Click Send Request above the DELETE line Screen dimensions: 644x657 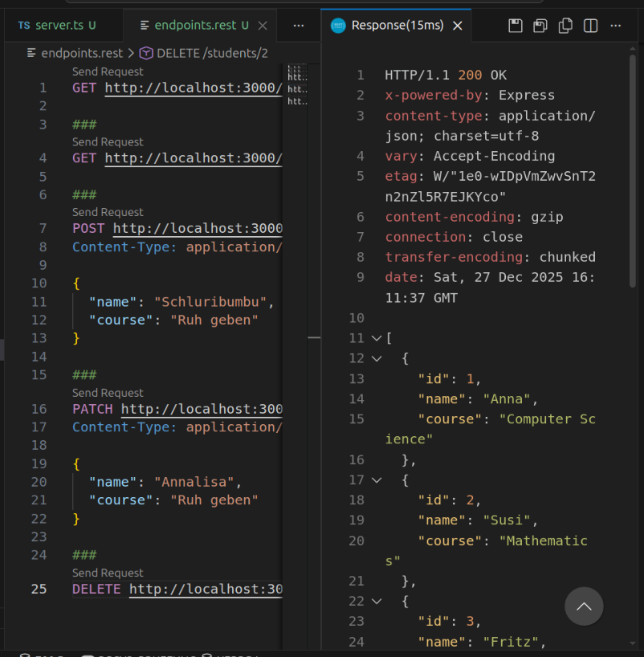108,573
